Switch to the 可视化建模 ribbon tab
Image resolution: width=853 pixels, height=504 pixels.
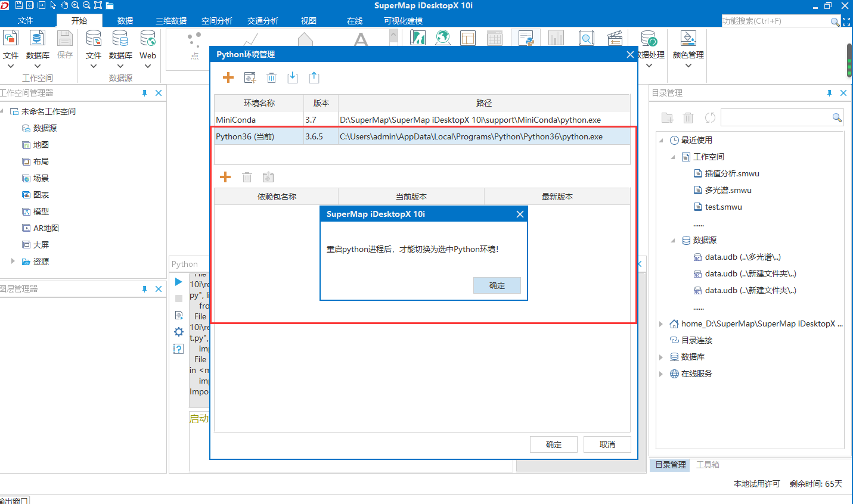coord(404,21)
